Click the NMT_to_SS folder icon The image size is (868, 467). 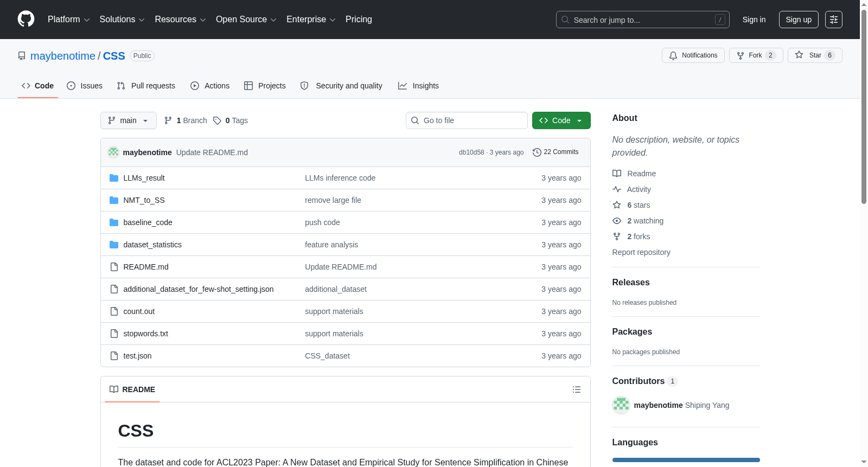tap(114, 200)
